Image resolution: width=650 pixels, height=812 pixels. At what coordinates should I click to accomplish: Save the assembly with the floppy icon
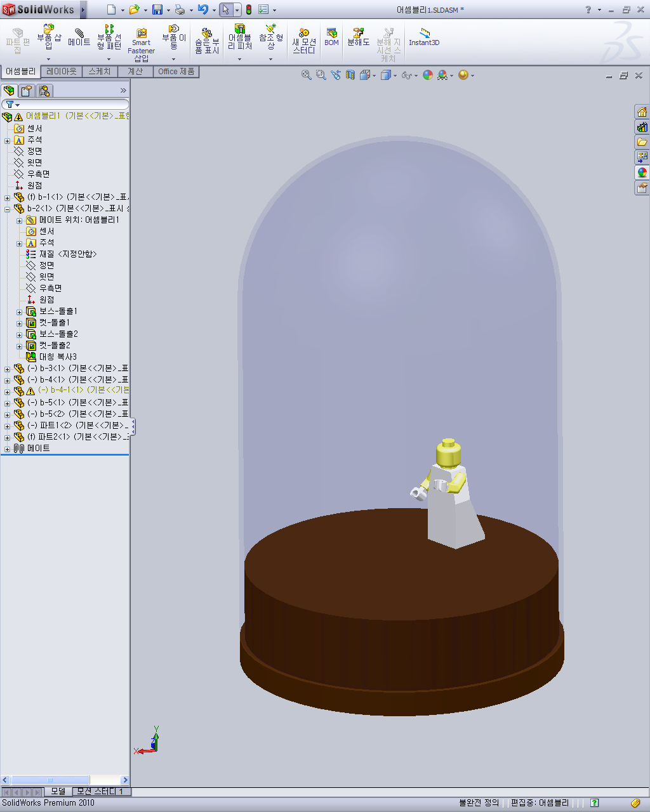pos(157,10)
